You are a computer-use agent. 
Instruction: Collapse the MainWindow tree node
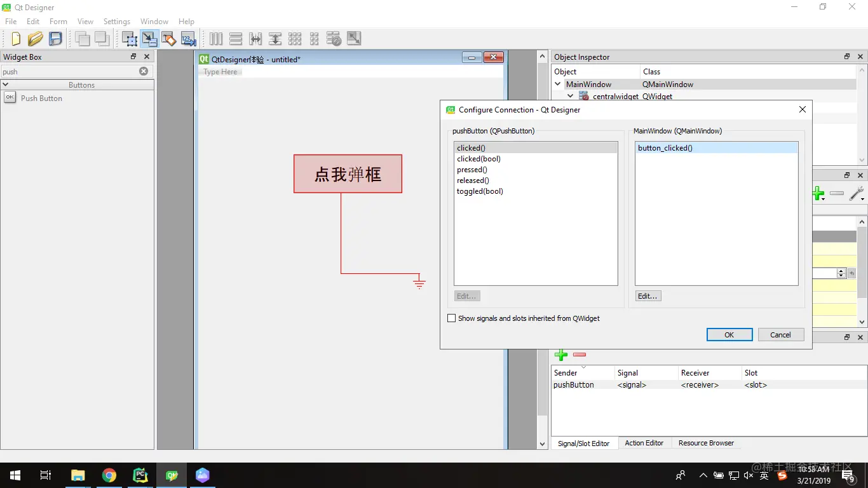pyautogui.click(x=558, y=84)
